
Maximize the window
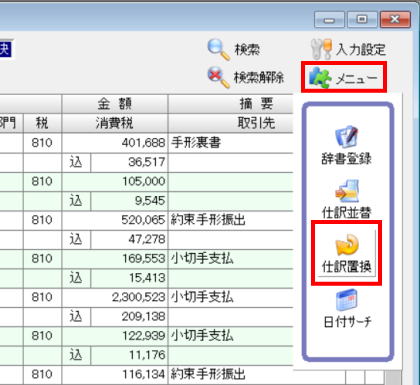point(362,20)
